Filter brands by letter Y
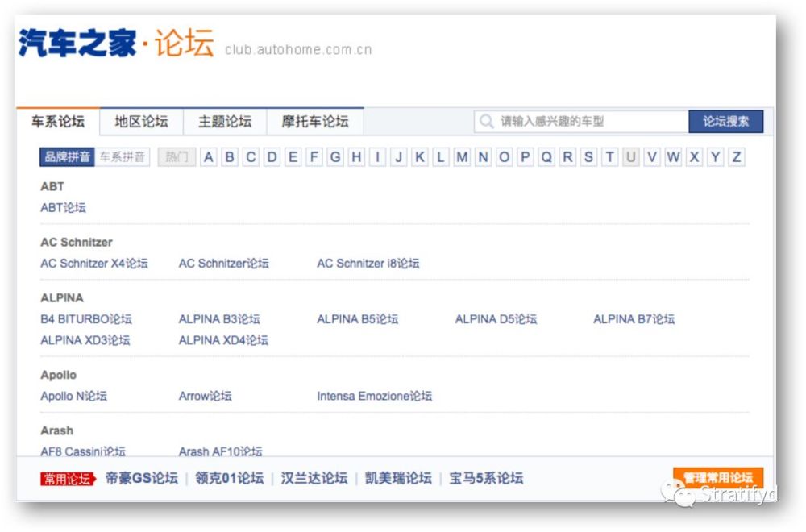 715,156
